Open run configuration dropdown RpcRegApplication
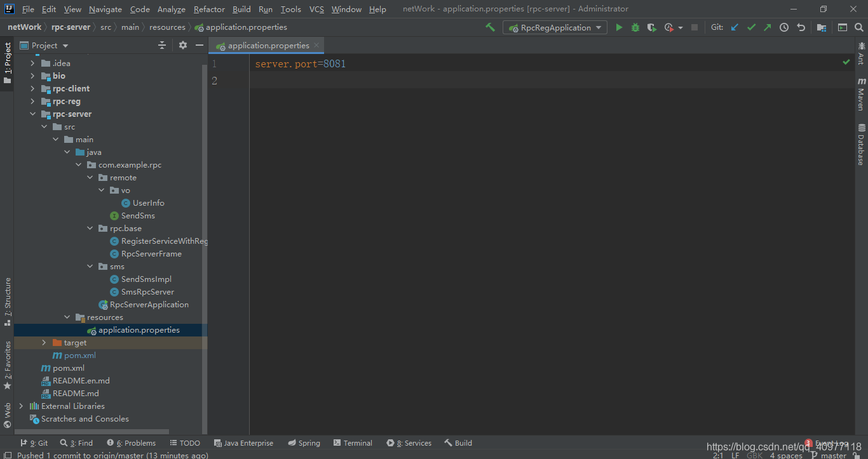The height and width of the screenshot is (459, 868). (555, 27)
